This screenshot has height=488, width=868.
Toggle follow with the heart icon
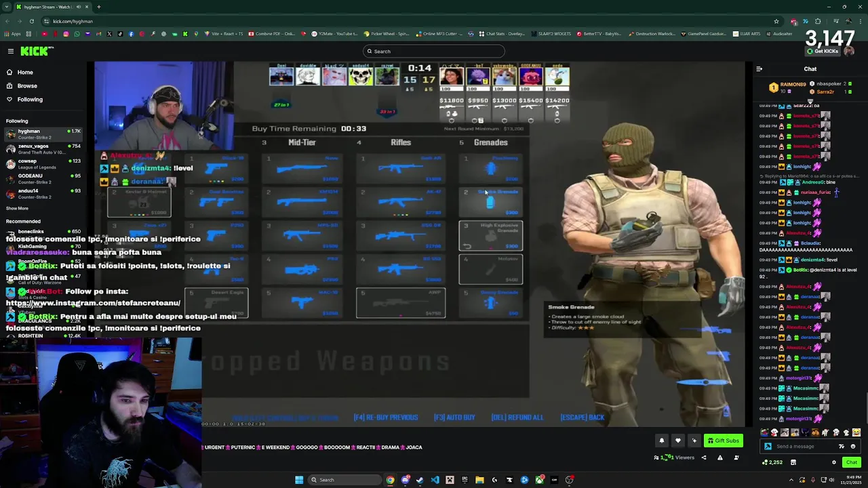(677, 441)
